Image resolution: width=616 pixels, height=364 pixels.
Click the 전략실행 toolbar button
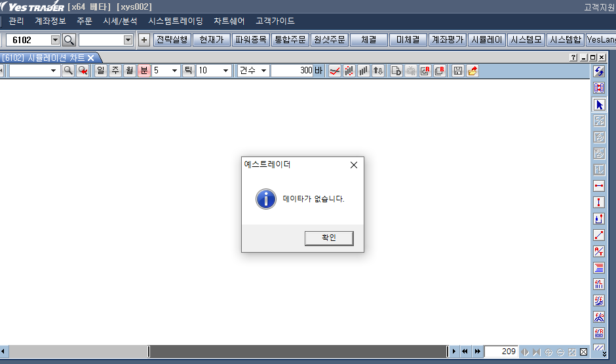coord(172,40)
